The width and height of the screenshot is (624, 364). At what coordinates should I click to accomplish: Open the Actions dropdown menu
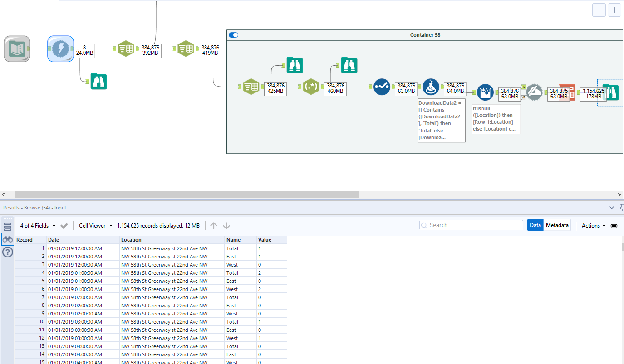(x=593, y=226)
